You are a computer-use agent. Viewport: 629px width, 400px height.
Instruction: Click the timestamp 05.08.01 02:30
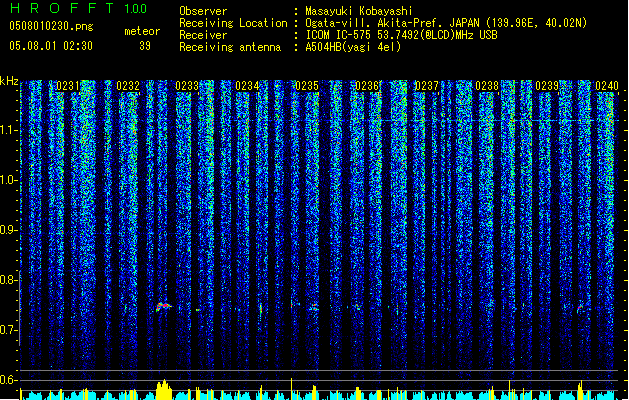[x=51, y=46]
